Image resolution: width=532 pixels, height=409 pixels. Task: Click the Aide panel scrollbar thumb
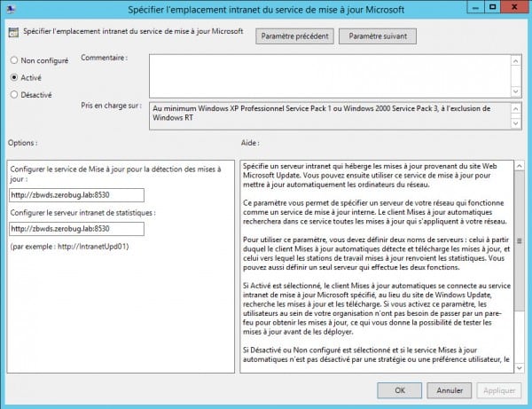coord(519,240)
